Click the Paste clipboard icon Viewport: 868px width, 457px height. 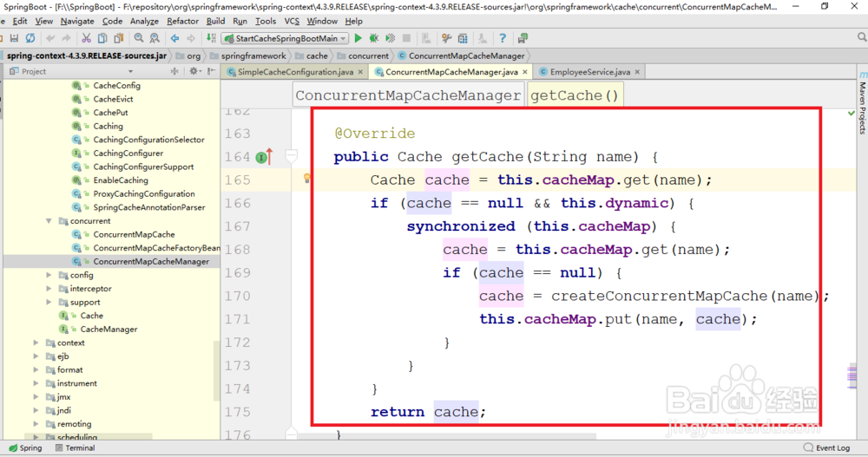(x=118, y=38)
